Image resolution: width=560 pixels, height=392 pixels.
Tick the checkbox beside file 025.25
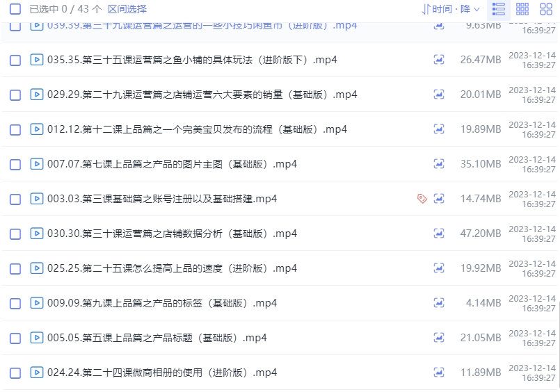click(x=15, y=268)
